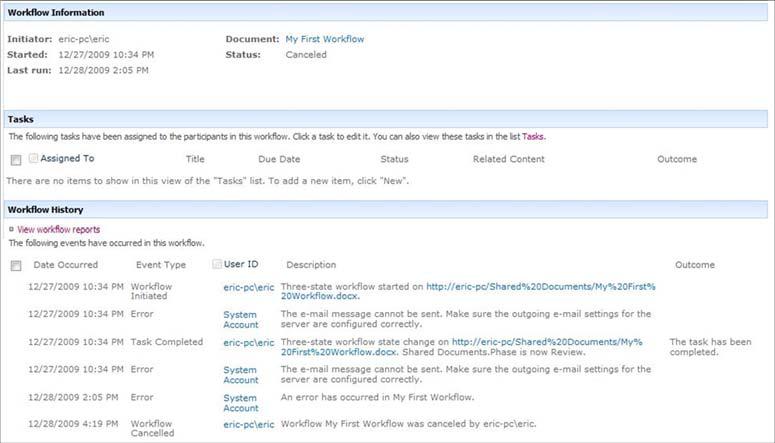Click the Last run date 12/28/2009 2:05 PM
The width and height of the screenshot is (775, 443).
(x=103, y=70)
